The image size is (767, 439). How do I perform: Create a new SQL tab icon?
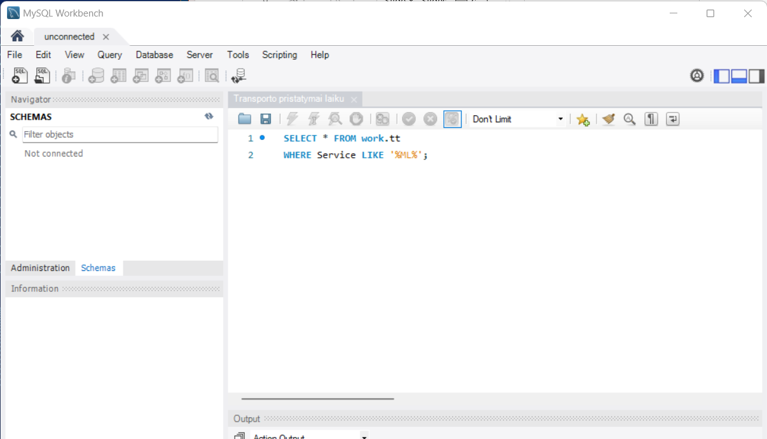pos(20,76)
